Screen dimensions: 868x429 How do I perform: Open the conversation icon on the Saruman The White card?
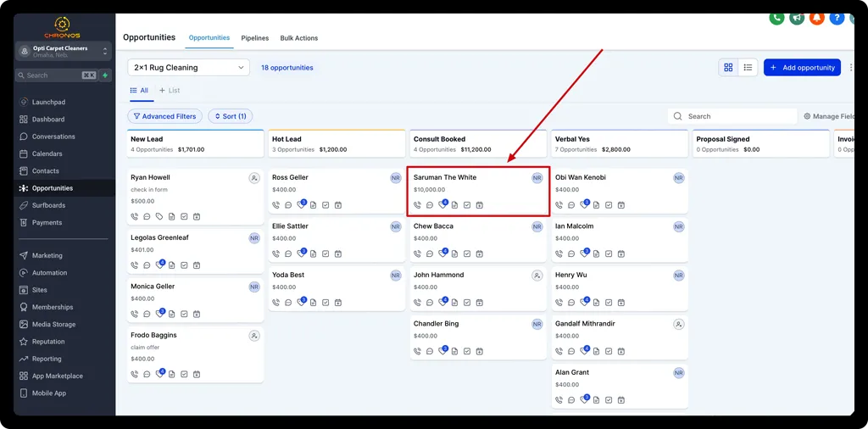click(430, 205)
